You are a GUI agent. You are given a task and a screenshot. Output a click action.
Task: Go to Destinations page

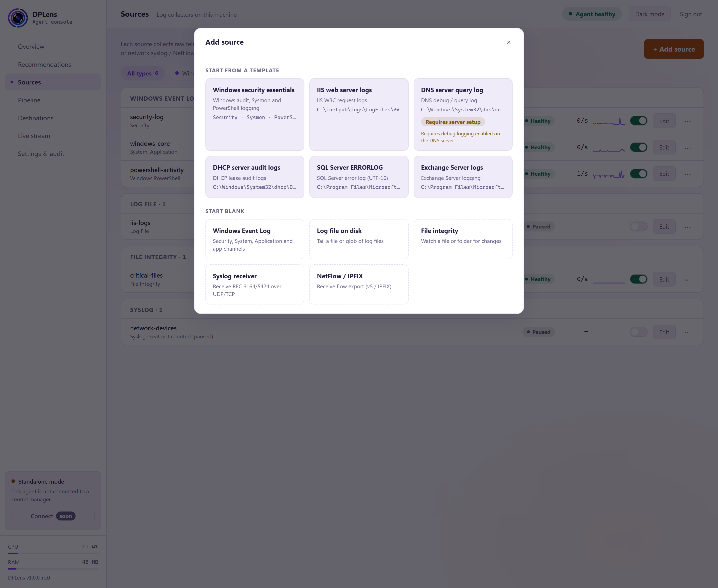53,118
